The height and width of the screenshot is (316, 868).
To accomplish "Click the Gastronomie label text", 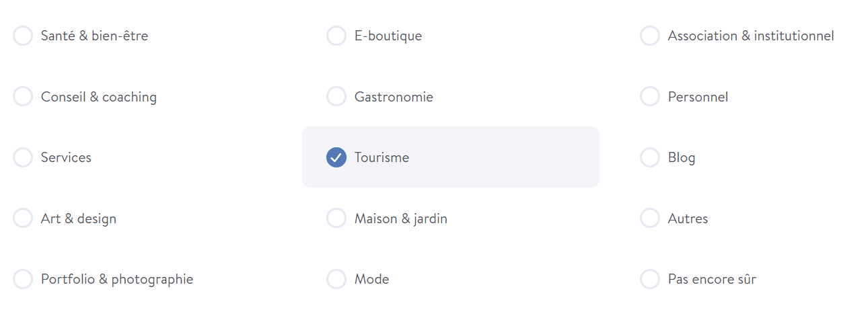I will (x=394, y=97).
